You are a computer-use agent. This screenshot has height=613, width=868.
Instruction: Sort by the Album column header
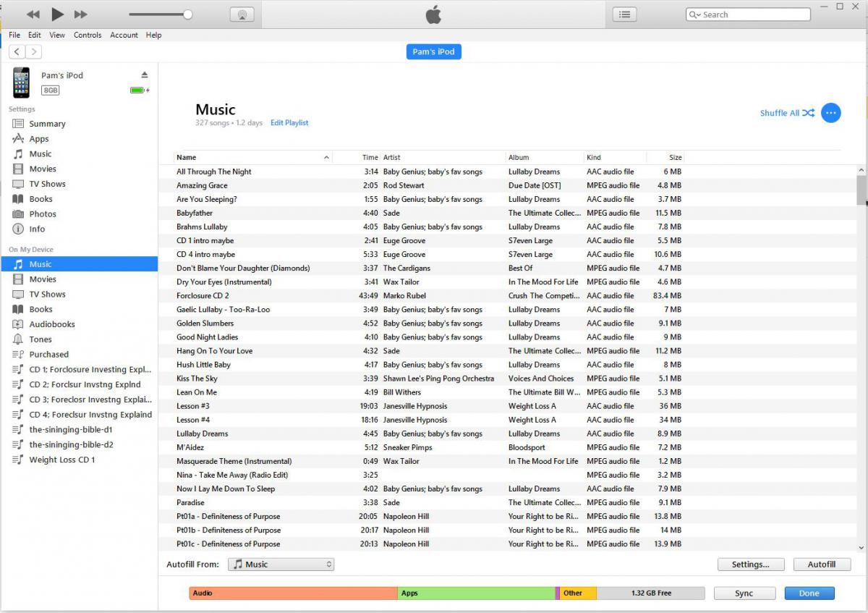545,157
